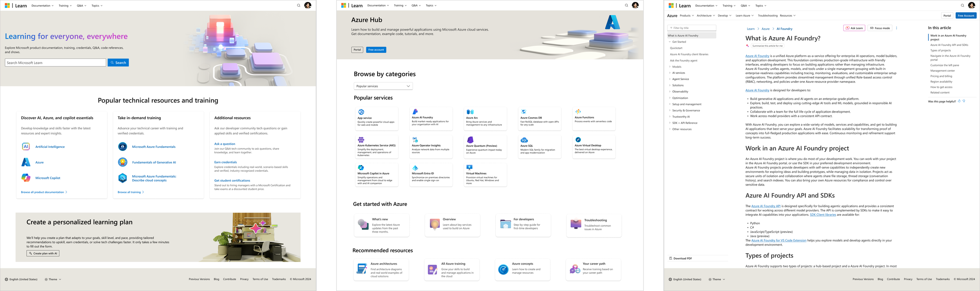Image resolution: width=980 pixels, height=291 pixels.
Task: Click the Azure architectures card under Recommended resources
Action: coord(381,270)
